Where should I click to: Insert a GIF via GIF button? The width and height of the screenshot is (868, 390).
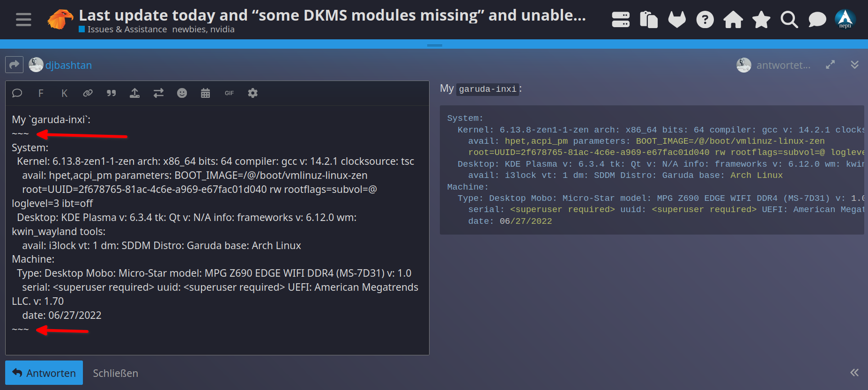229,93
